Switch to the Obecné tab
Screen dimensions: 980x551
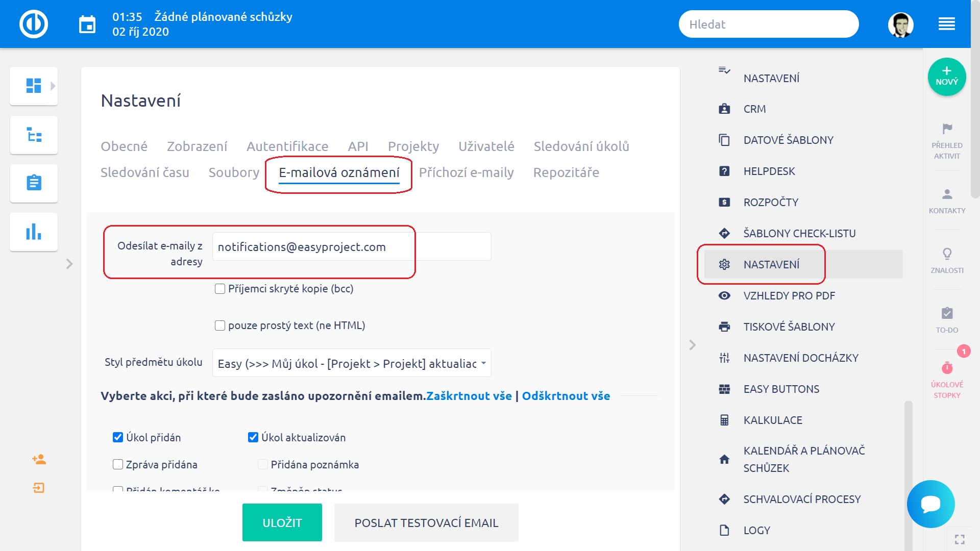click(124, 146)
